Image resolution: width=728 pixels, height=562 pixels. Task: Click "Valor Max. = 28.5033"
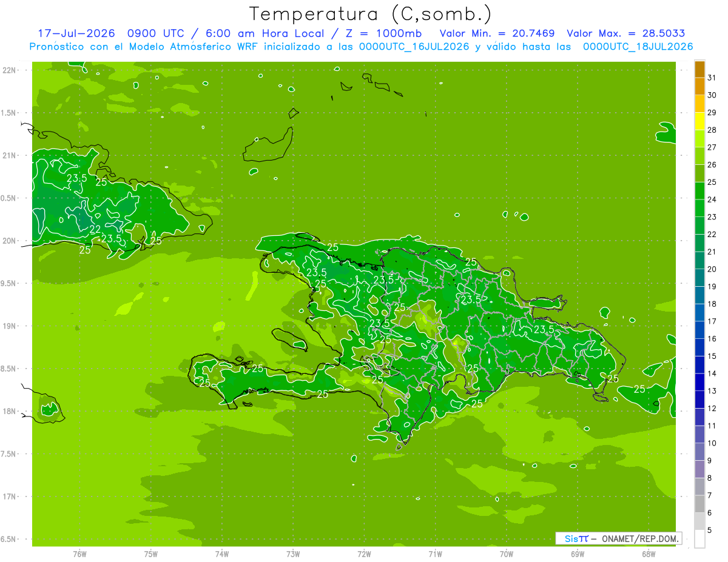[x=626, y=33]
